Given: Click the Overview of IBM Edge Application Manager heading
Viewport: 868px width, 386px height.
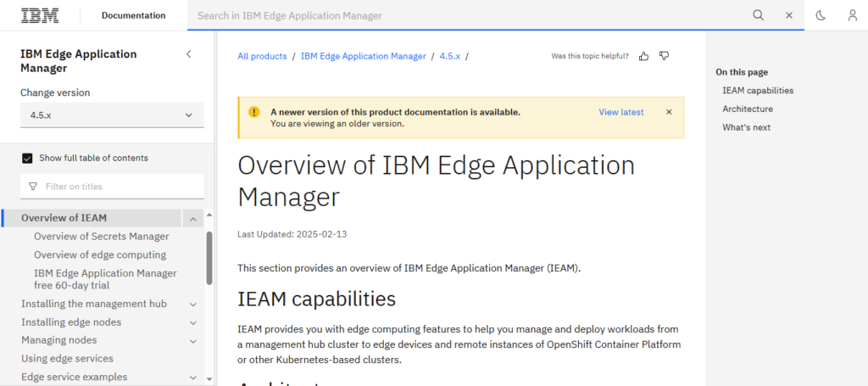Looking at the screenshot, I should [x=437, y=181].
